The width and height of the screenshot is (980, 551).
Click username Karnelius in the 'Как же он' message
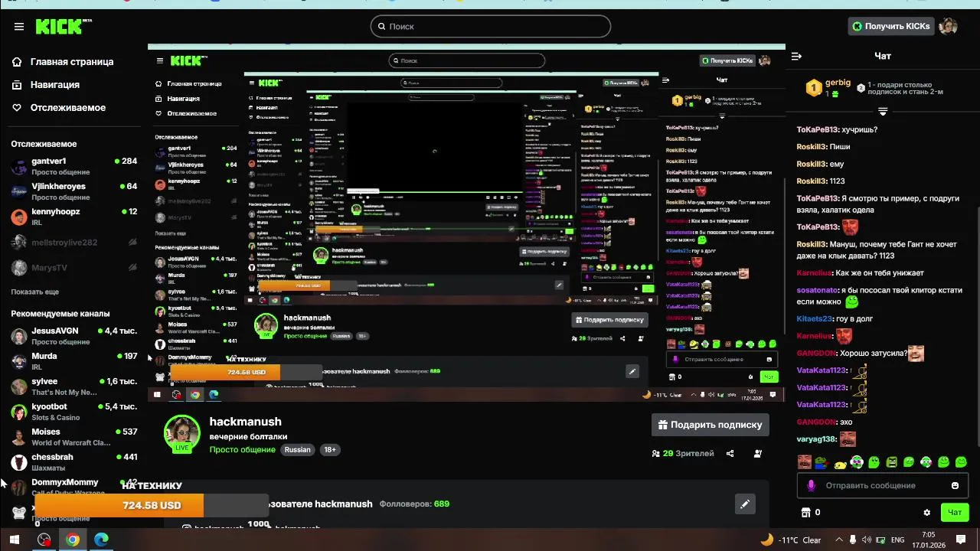pos(814,273)
